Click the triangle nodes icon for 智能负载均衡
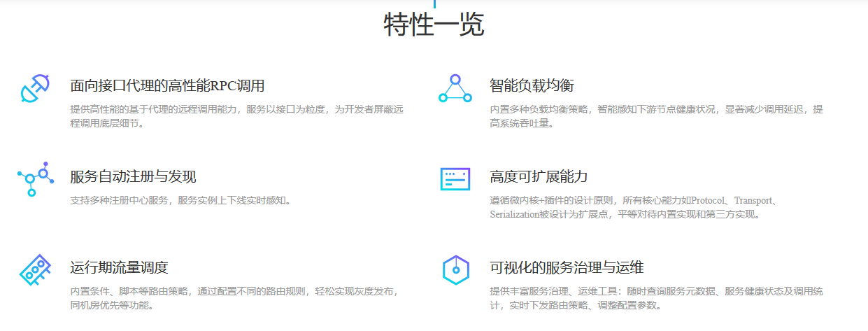The image size is (868, 331). pyautogui.click(x=455, y=89)
